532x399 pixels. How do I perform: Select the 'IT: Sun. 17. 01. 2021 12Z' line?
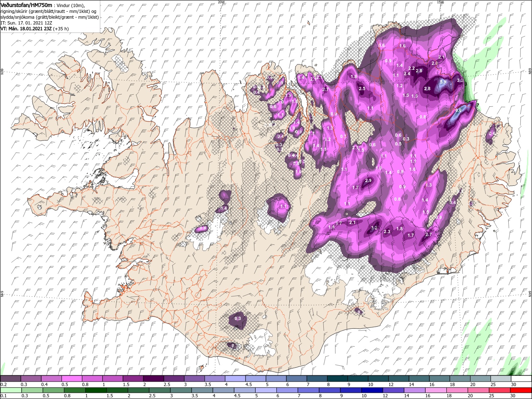click(26, 23)
